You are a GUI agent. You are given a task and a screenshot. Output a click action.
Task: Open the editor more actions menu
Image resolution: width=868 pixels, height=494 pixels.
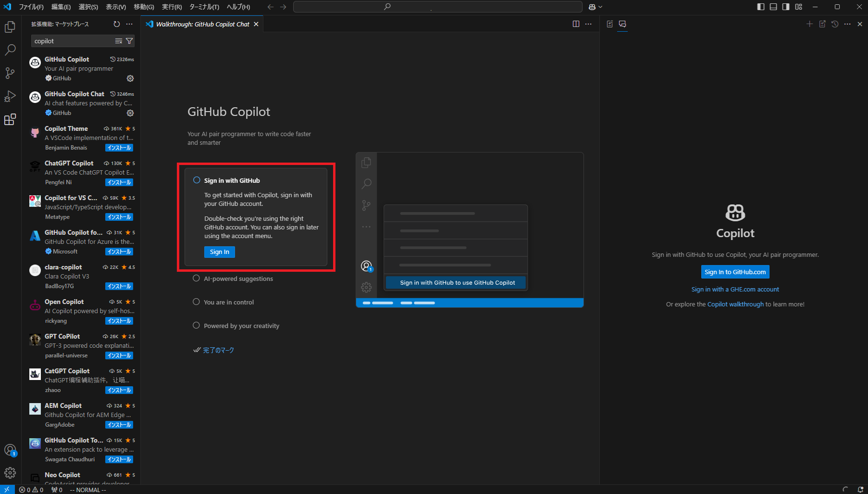[588, 24]
